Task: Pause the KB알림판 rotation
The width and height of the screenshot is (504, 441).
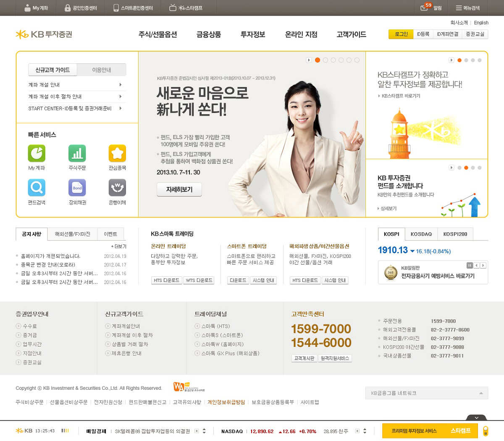Action: 470,265
